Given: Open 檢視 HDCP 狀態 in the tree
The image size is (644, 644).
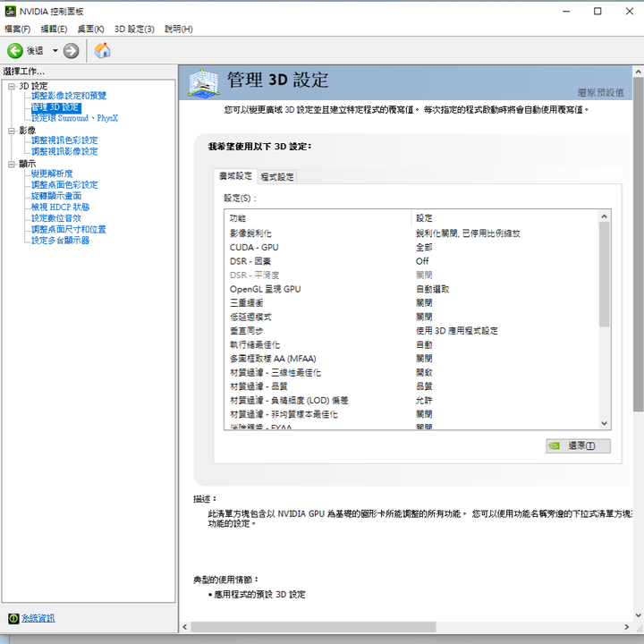Looking at the screenshot, I should click(61, 207).
